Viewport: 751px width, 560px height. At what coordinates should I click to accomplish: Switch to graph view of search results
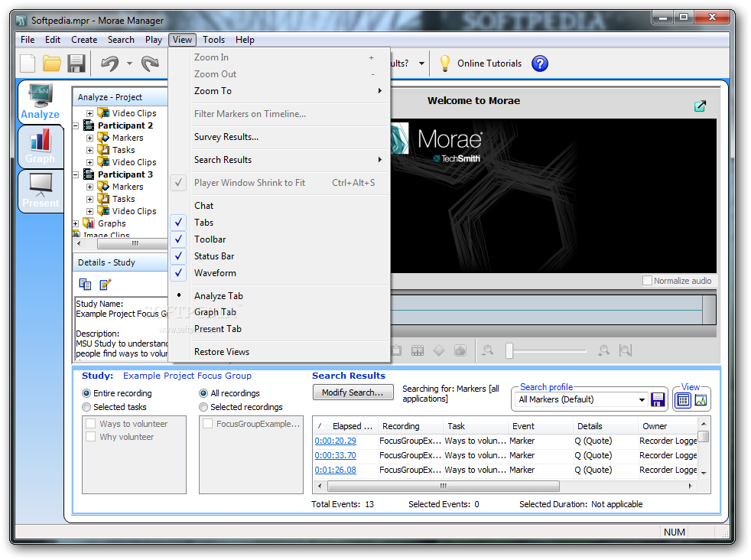(x=701, y=399)
